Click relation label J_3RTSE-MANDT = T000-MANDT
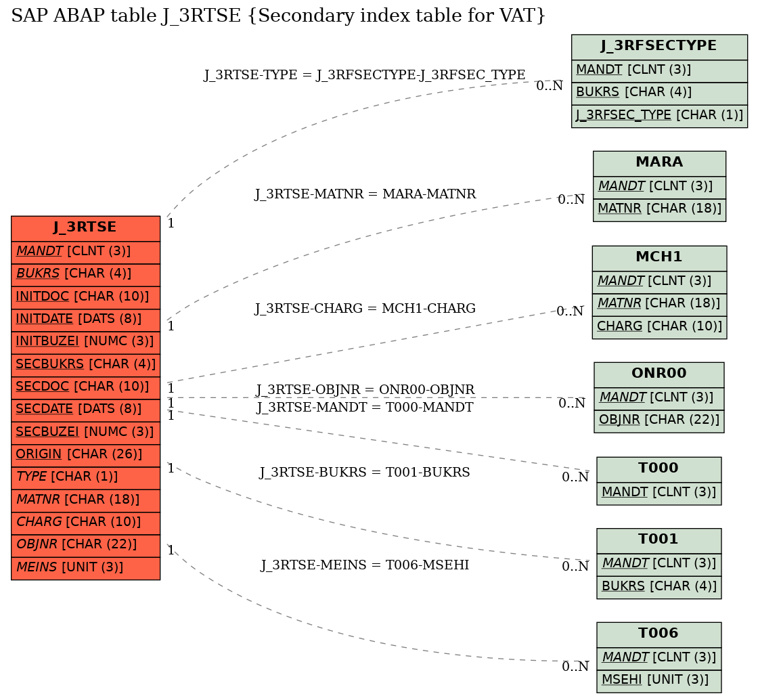This screenshot has width=758, height=700. click(x=365, y=408)
